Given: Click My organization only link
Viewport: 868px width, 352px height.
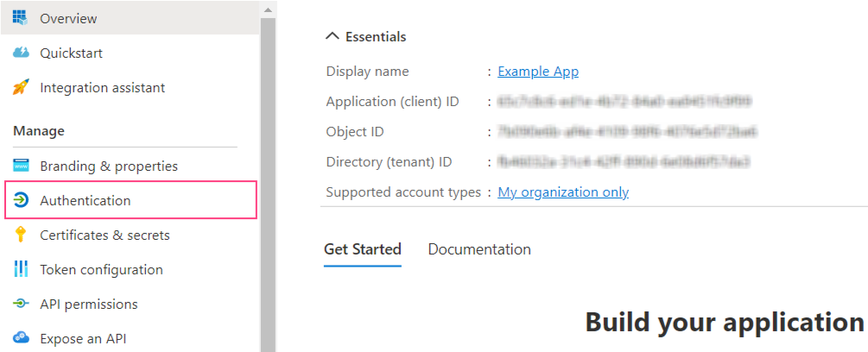Looking at the screenshot, I should click(563, 192).
